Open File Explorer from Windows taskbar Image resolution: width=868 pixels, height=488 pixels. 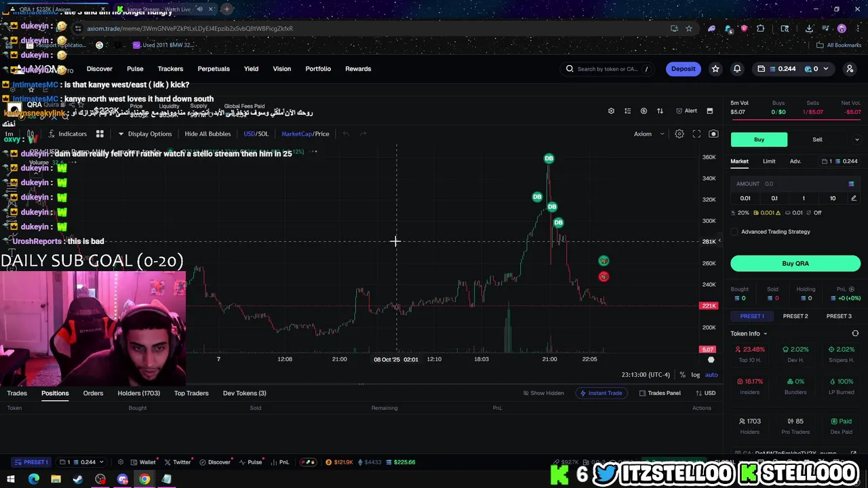click(56, 479)
